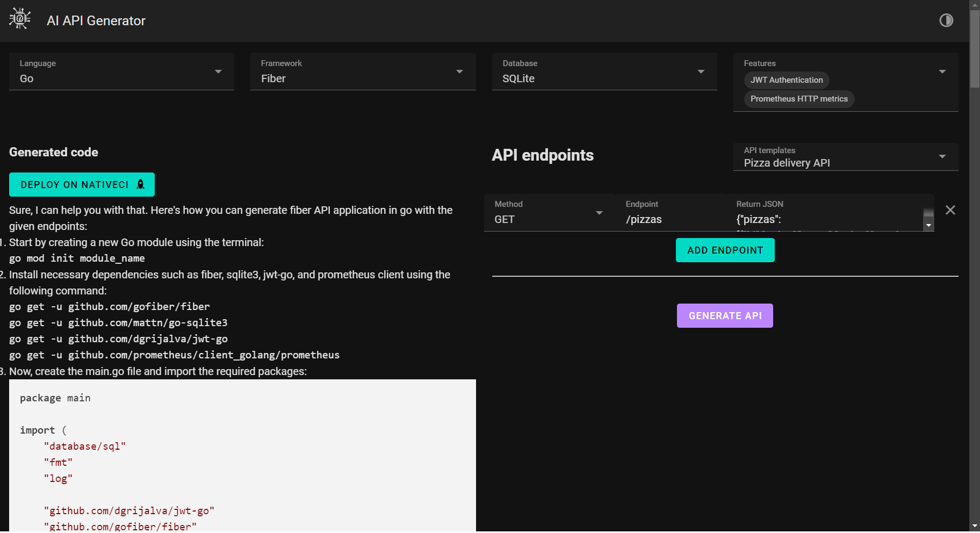Remove the /pizzas endpoint row with X
Viewport: 980px width, 533px height.
(950, 210)
